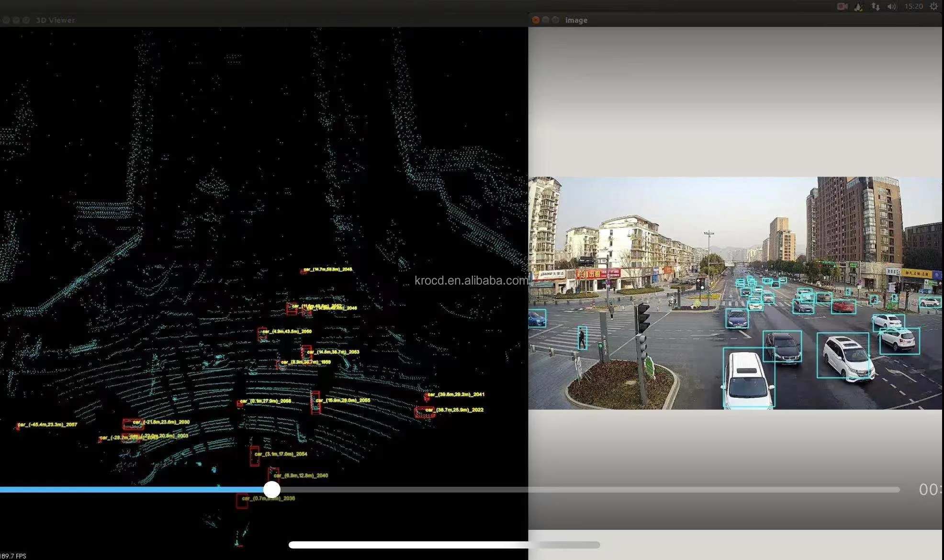Click the image window title text
Viewport: 944px width, 560px height.
[576, 20]
